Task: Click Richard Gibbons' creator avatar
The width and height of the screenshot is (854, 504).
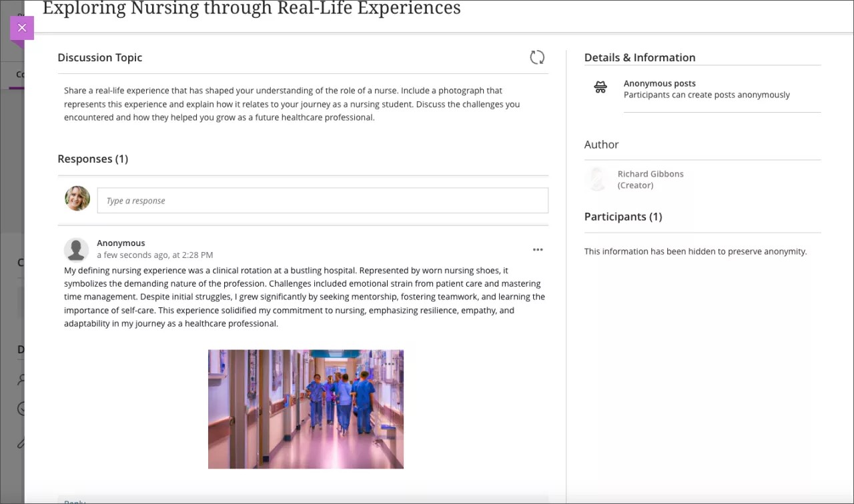Action: tap(596, 179)
